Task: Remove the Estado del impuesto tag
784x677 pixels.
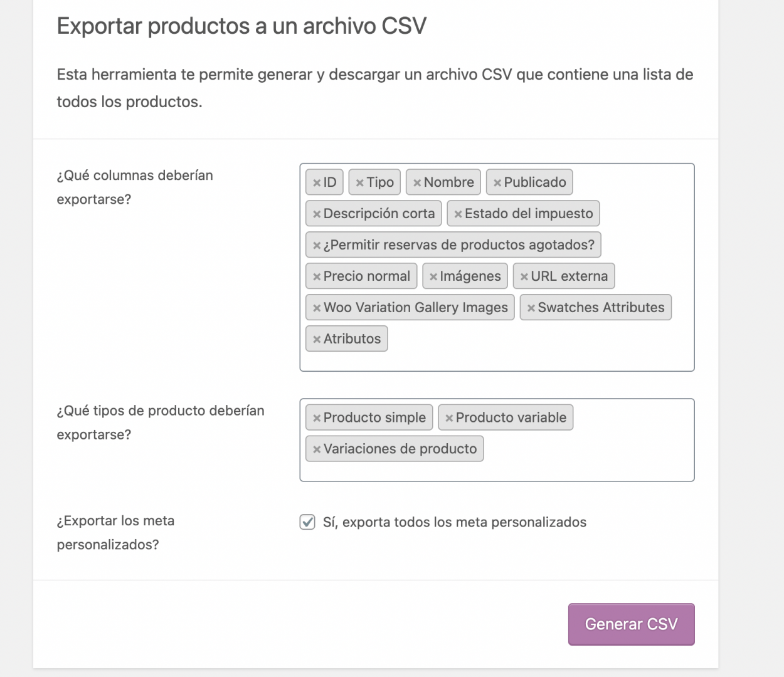Action: pyautogui.click(x=458, y=214)
